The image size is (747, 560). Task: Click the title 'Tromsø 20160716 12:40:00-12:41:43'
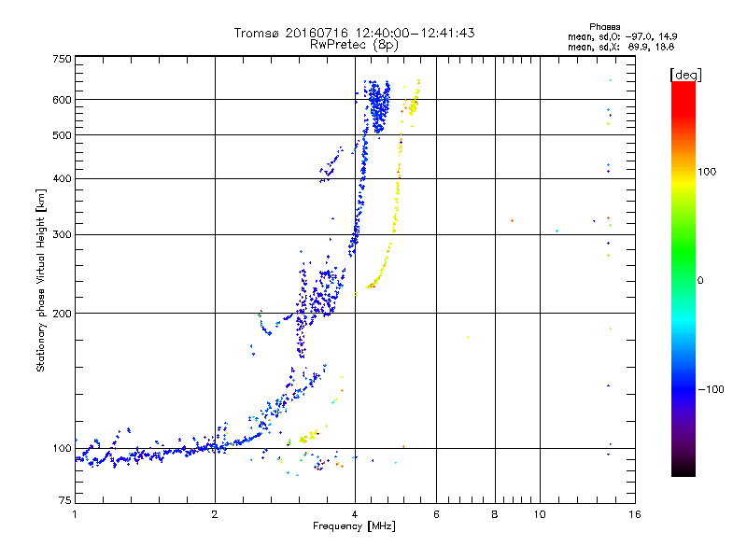point(354,33)
